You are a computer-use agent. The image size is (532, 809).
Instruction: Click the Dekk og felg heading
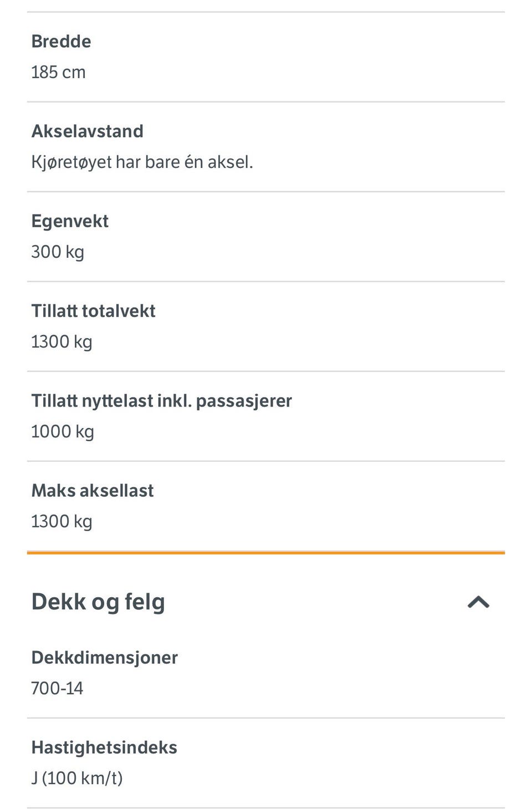98,603
